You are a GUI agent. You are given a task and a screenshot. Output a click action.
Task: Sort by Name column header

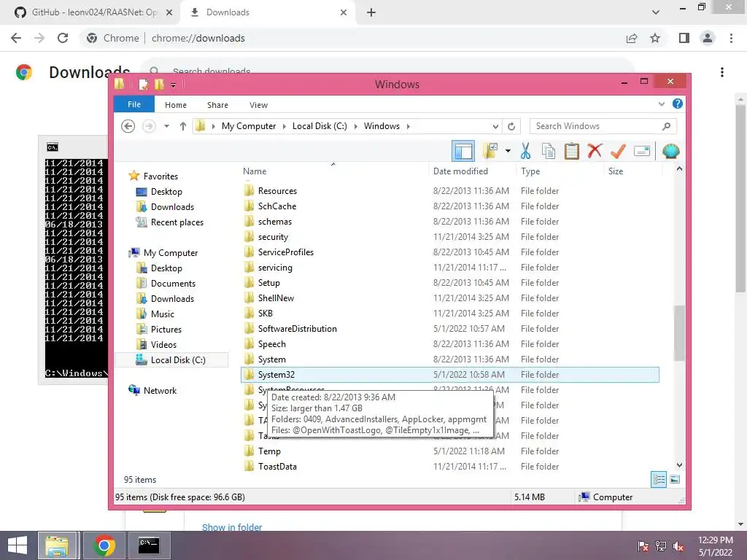tap(255, 171)
